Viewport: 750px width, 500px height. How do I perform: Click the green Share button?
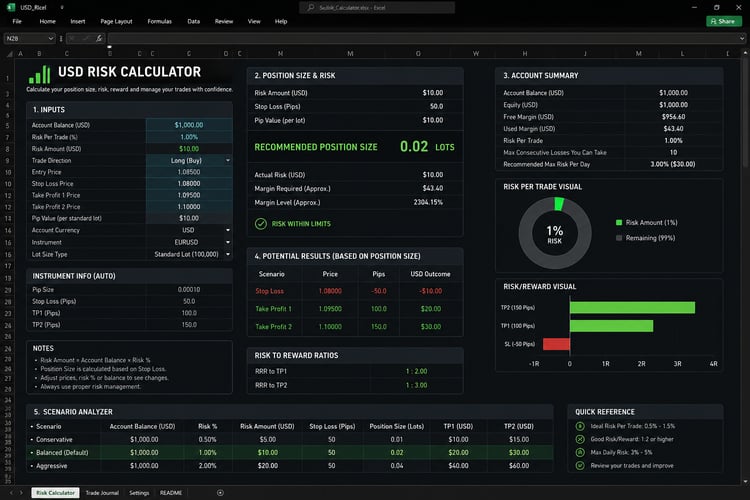pos(723,21)
